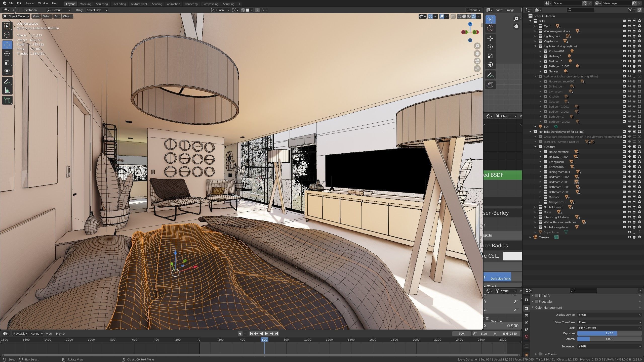Hide the Camera collection eye icon
Screen dimensions: 644x362
pyautogui.click(x=629, y=237)
